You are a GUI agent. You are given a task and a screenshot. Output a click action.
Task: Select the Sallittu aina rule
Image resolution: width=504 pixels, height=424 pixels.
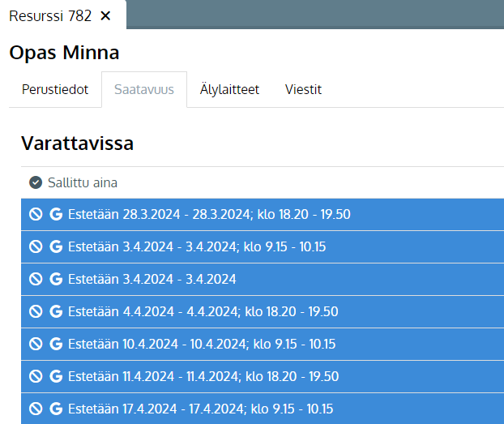[263, 182]
